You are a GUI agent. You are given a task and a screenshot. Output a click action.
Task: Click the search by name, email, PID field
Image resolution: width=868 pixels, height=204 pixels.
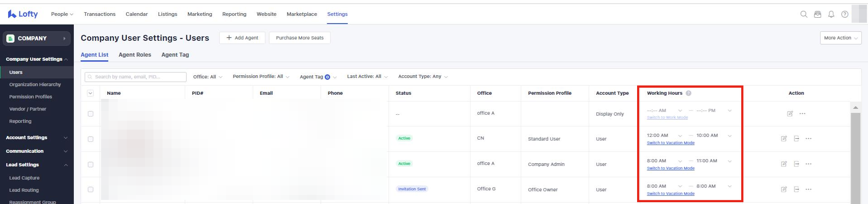(136, 77)
